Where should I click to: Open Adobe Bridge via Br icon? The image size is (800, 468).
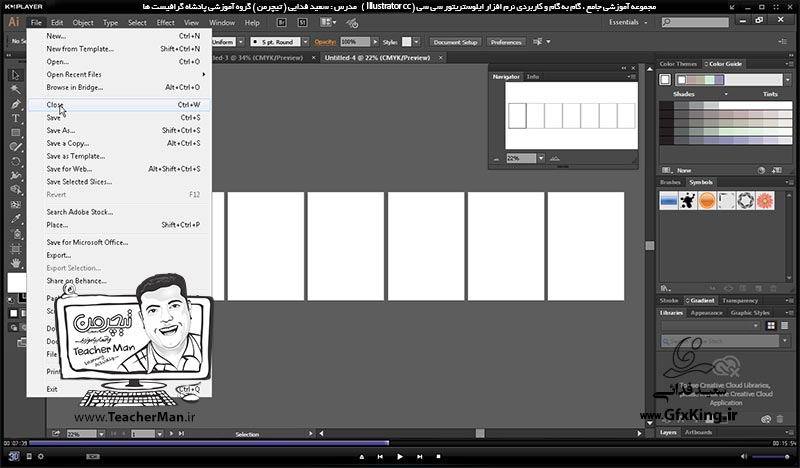(281, 22)
